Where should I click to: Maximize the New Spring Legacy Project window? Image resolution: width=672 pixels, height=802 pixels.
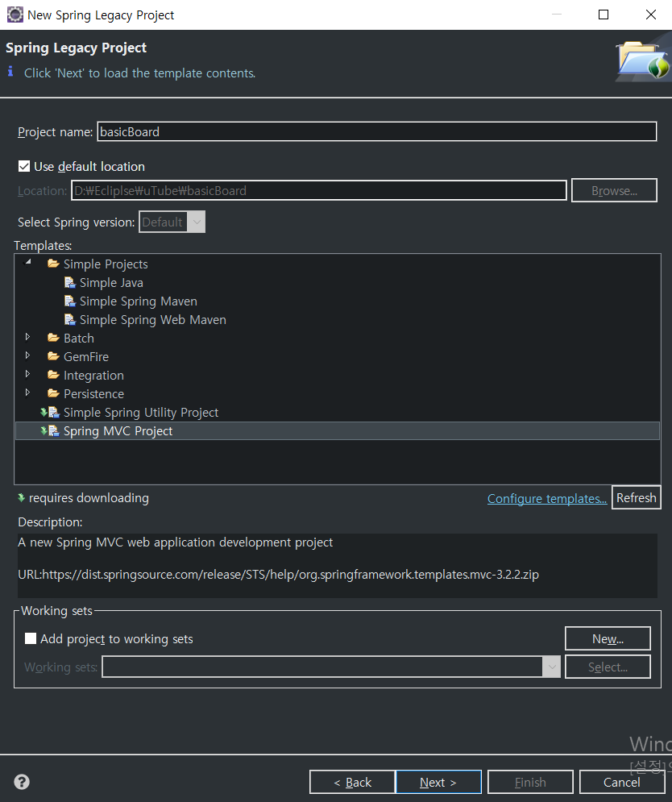click(604, 15)
